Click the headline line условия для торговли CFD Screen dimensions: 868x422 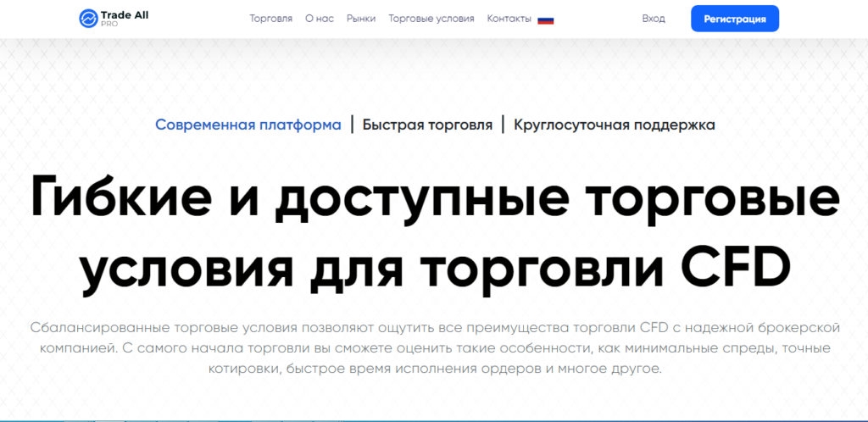pos(435,269)
